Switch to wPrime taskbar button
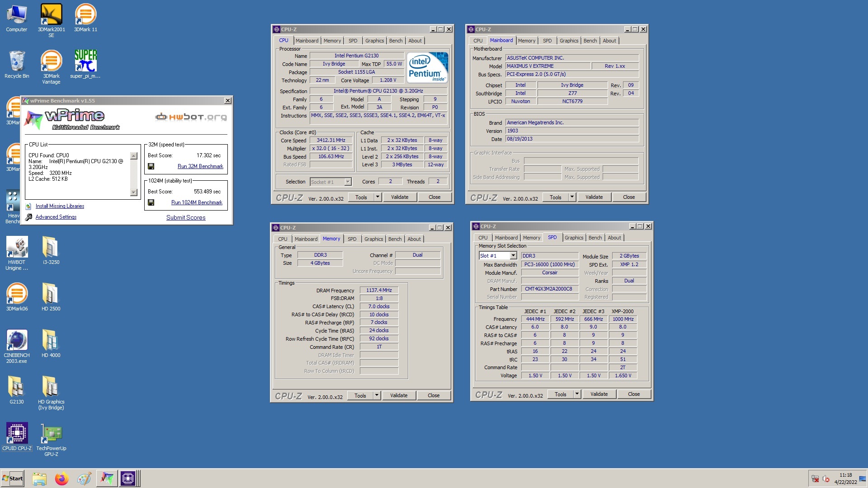This screenshot has height=488, width=868. point(107,479)
